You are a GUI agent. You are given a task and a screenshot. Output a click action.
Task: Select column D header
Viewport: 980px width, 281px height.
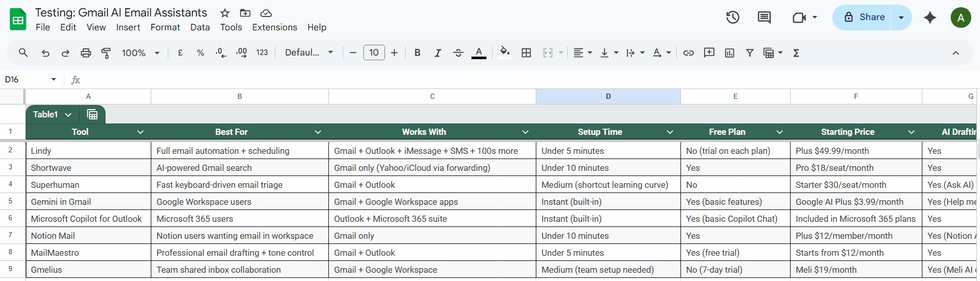(x=608, y=96)
